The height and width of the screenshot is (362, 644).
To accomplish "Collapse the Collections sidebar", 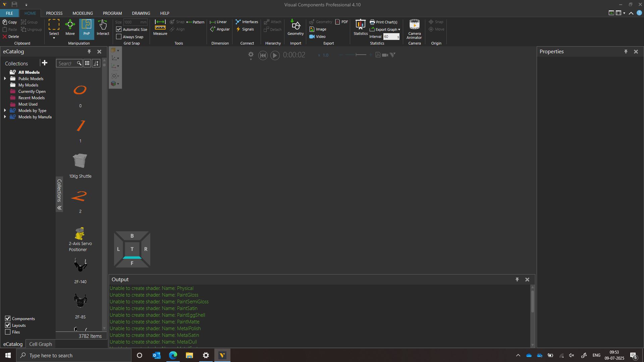I will tap(59, 208).
